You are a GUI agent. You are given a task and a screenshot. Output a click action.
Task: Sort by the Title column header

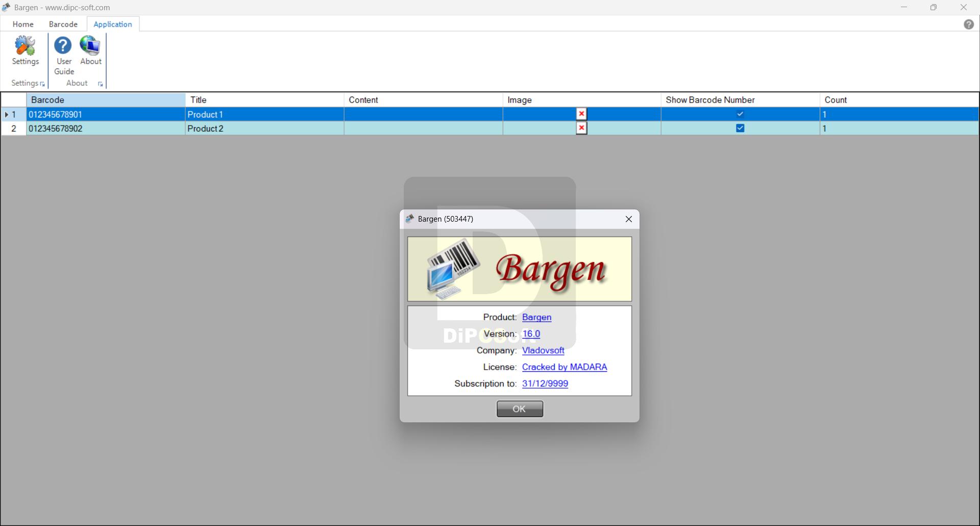click(264, 100)
